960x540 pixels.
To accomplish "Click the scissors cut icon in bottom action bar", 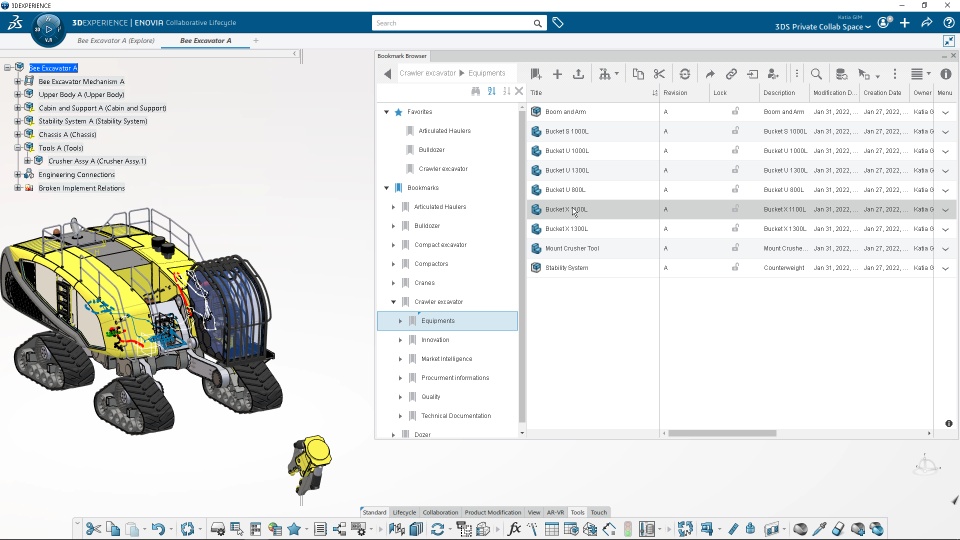I will (x=93, y=528).
